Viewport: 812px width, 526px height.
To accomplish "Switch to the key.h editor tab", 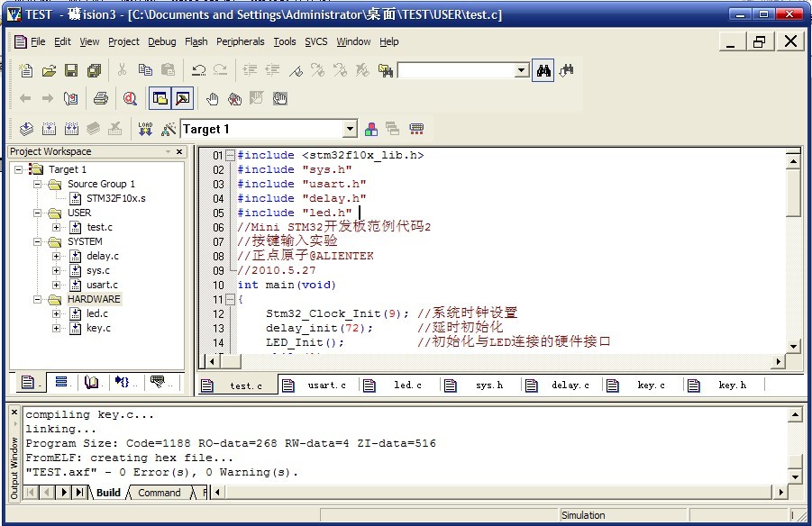I will (723, 385).
